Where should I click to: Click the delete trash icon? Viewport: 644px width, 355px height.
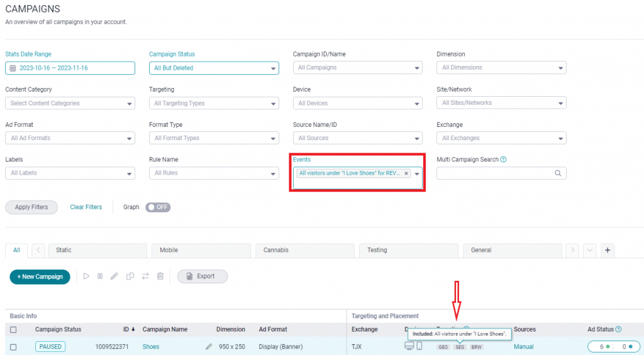[160, 276]
